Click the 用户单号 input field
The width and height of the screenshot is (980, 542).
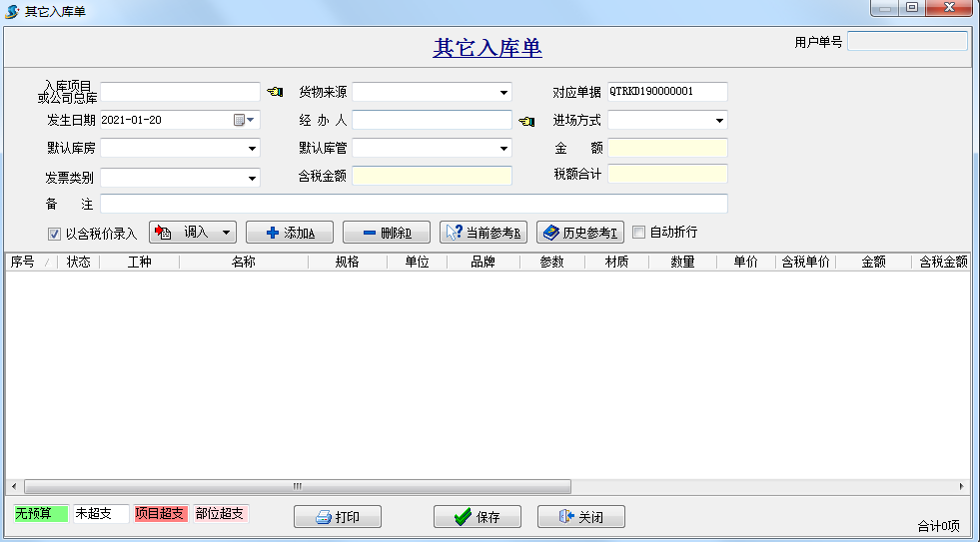(907, 41)
